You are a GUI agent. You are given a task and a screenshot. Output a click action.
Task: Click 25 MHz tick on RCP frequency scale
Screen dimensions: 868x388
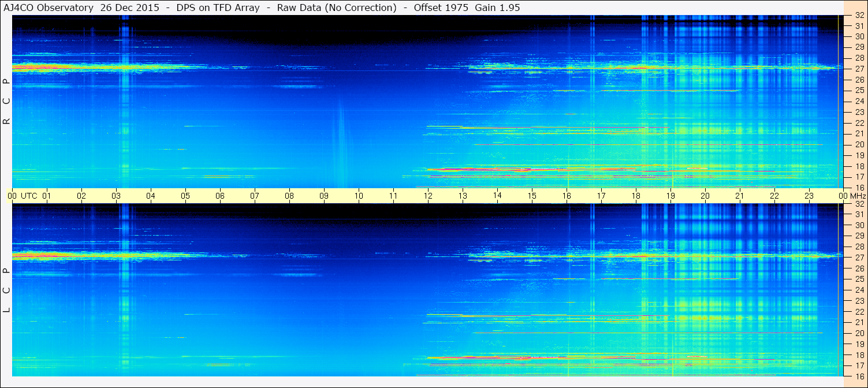[859, 91]
